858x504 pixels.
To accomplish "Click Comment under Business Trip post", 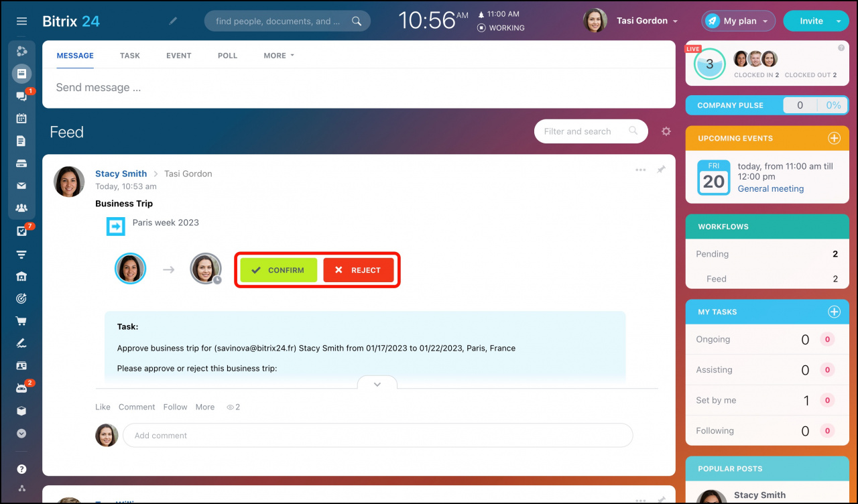I will (137, 407).
